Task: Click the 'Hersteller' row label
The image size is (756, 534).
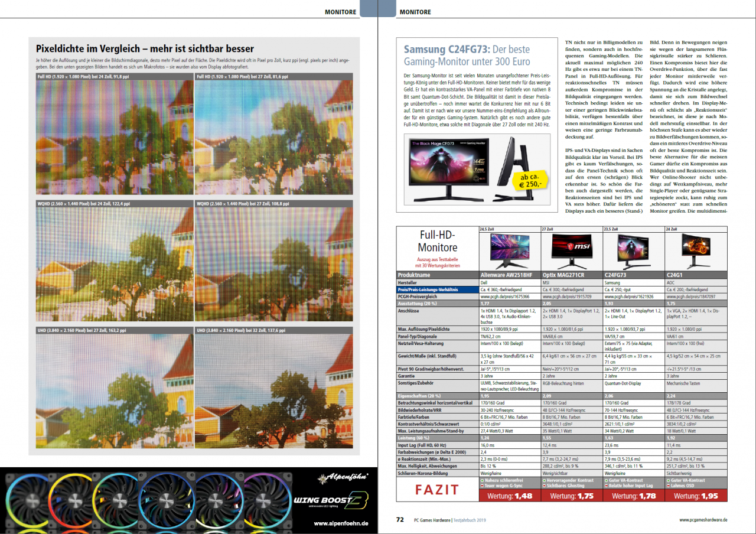Action: (x=438, y=284)
